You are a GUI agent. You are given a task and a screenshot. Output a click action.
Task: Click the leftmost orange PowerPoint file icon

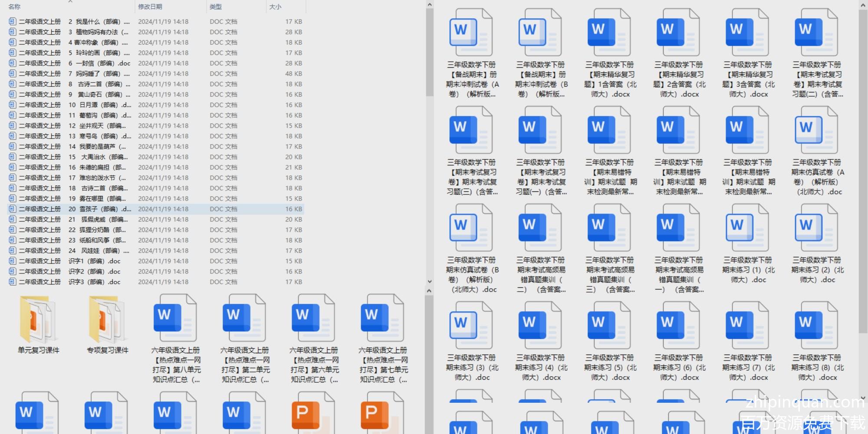[x=312, y=412]
